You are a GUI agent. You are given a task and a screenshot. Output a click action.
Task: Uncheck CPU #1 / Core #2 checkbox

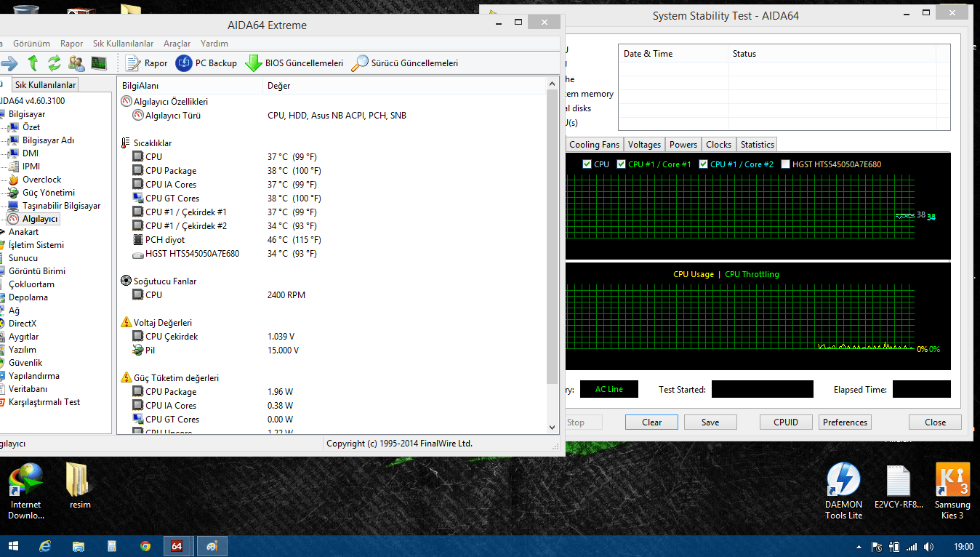pyautogui.click(x=704, y=164)
